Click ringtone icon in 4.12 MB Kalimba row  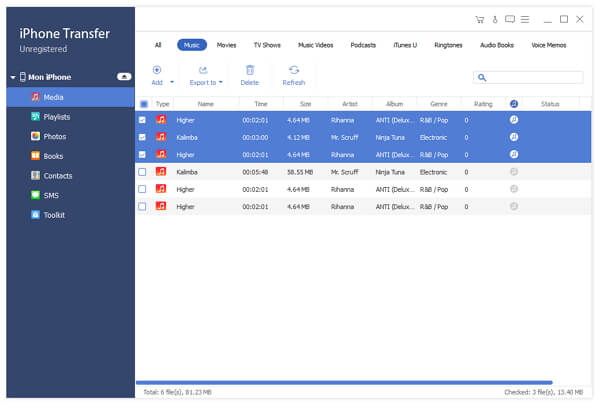tap(514, 137)
